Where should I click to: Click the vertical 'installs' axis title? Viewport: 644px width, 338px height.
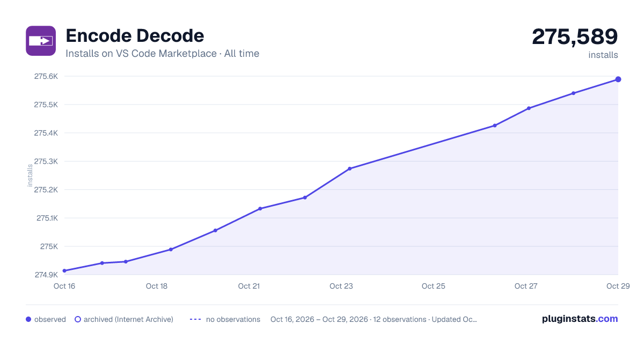31,175
